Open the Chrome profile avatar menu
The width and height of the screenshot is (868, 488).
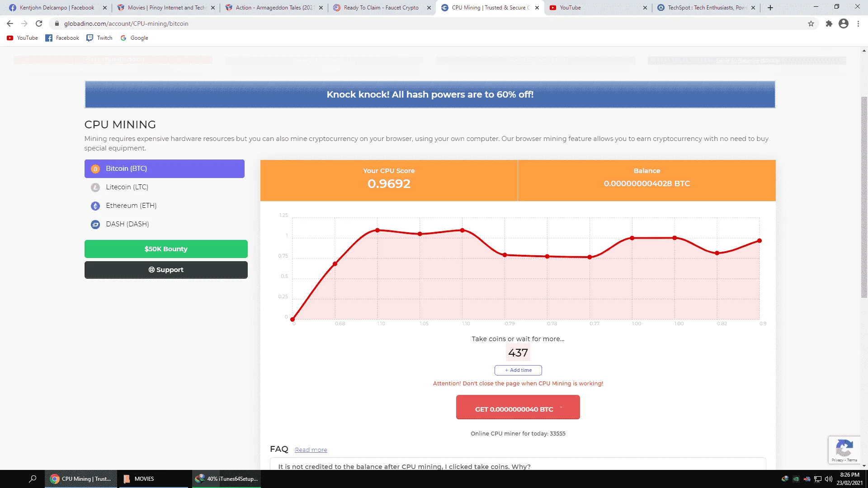click(844, 23)
